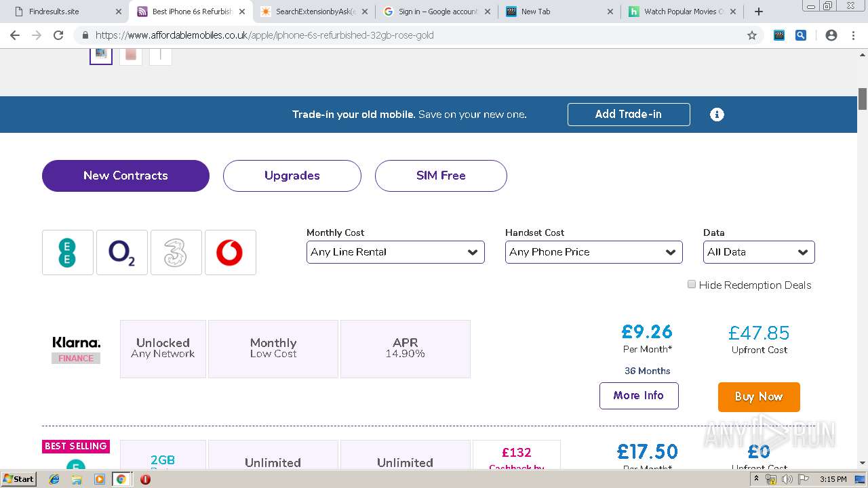Click the trade-in info icon
868x488 pixels.
717,115
